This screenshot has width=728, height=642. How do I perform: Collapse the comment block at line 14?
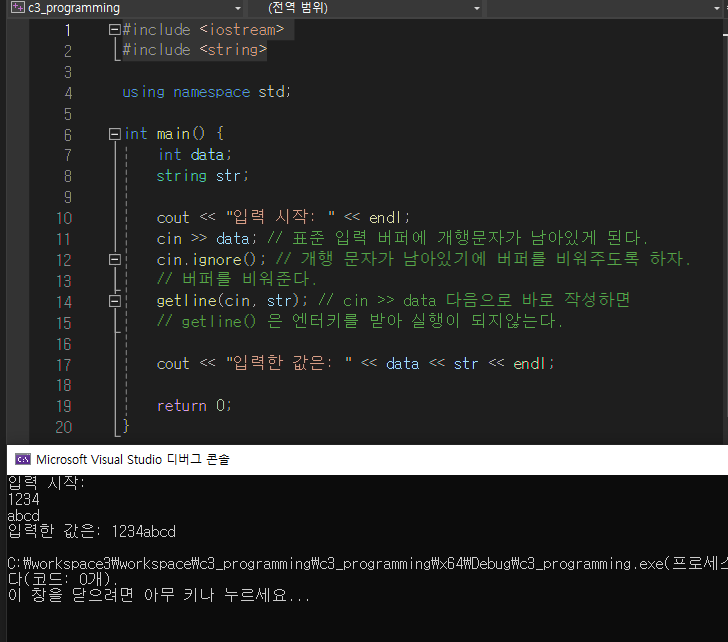click(114, 301)
